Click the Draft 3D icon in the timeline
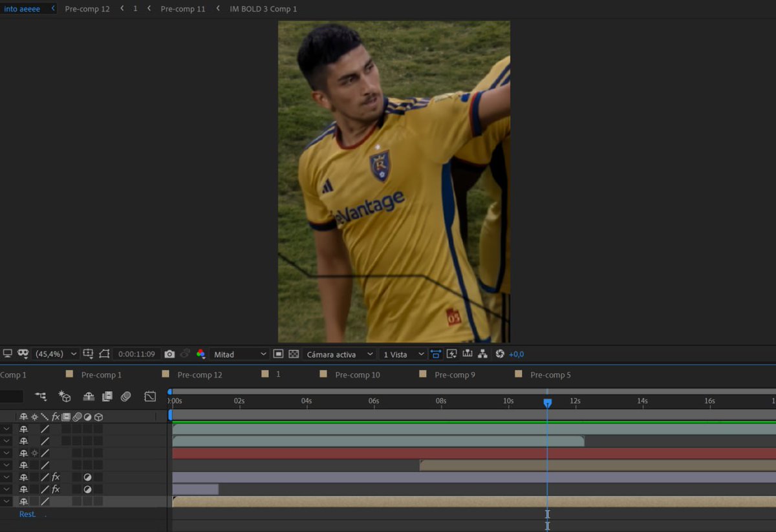Image resolution: width=776 pixels, height=532 pixels. point(65,396)
